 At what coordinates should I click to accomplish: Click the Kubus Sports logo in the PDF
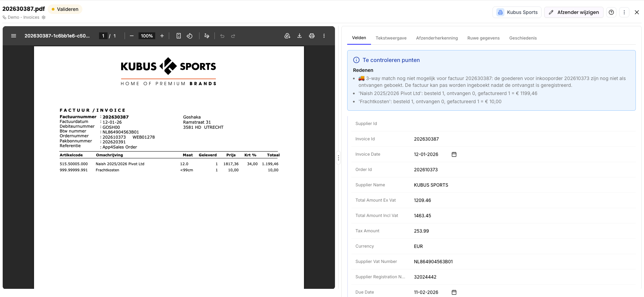pyautogui.click(x=168, y=72)
